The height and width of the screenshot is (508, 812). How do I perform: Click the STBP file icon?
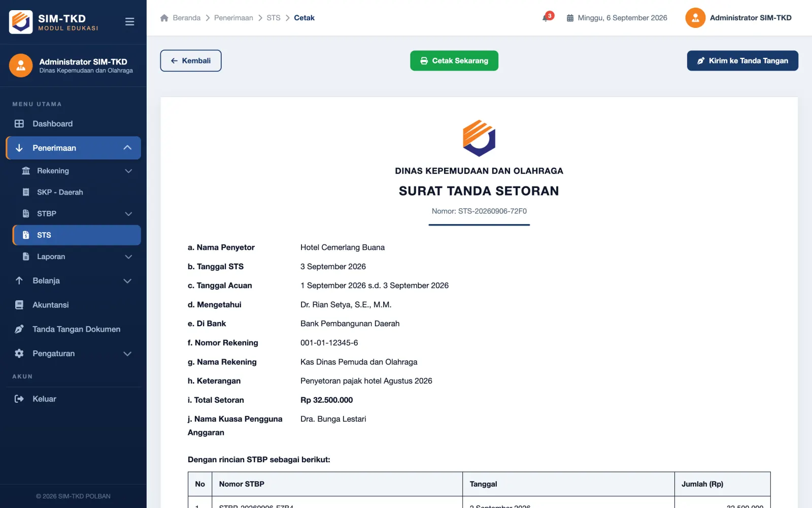pos(26,213)
